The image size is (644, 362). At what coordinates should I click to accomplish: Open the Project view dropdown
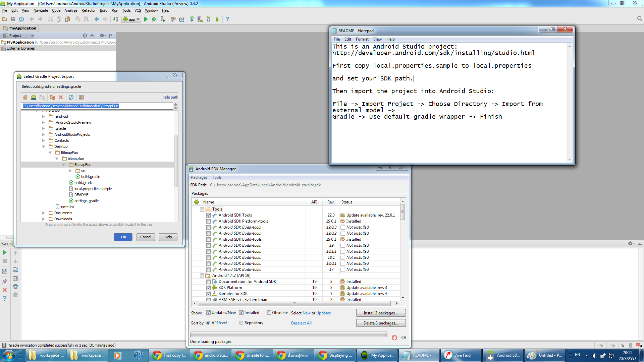[18, 36]
